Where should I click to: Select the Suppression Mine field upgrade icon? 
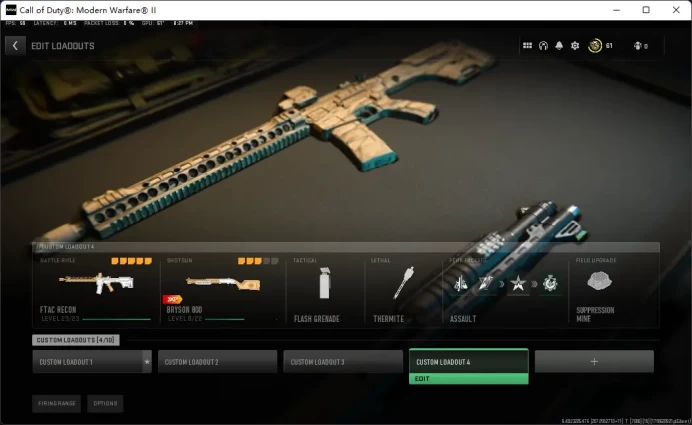click(x=600, y=281)
